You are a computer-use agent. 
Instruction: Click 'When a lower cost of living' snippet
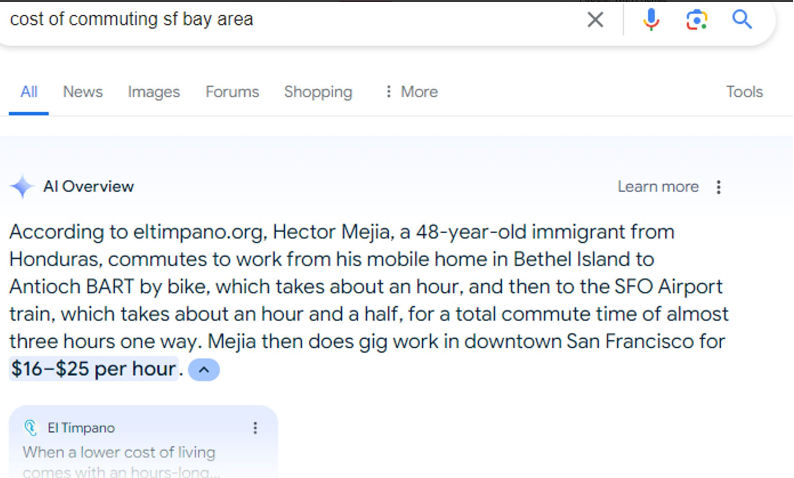[x=119, y=452]
